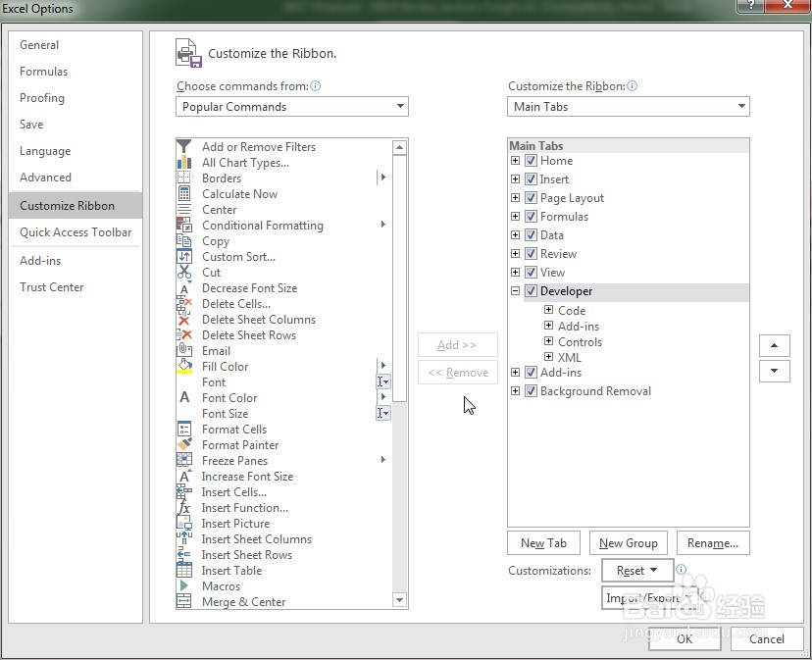The image size is (812, 660).
Task: Click the Move Up arrow button
Action: click(774, 345)
